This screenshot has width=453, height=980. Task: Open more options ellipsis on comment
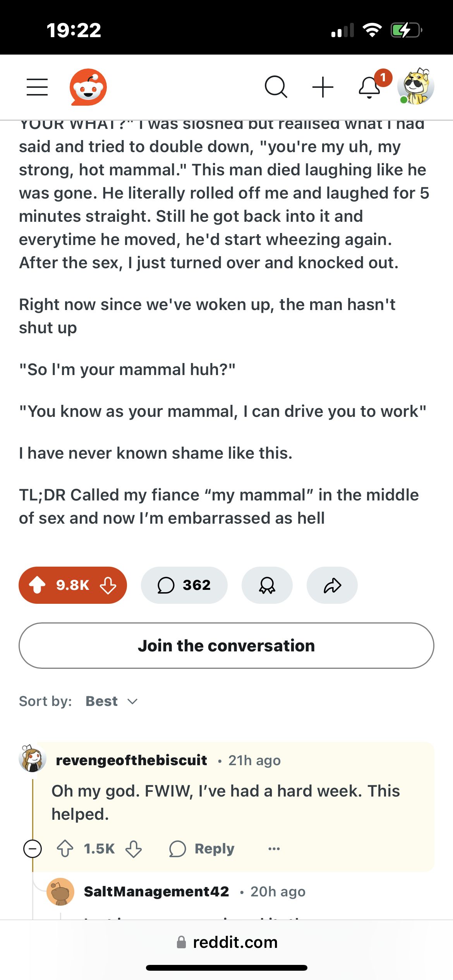[274, 849]
